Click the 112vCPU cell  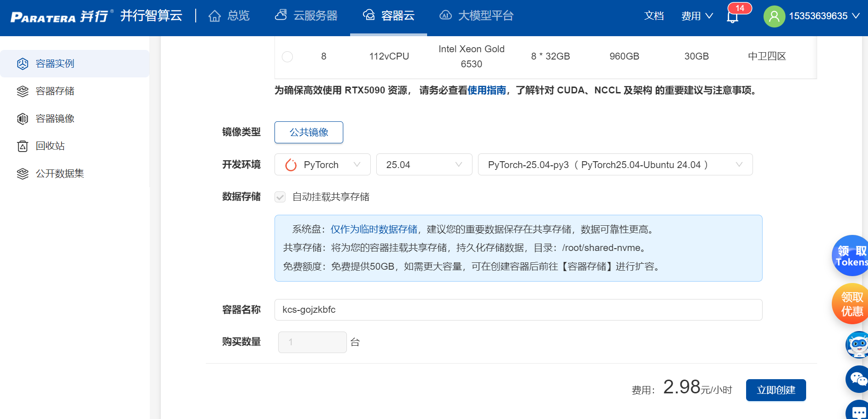click(389, 56)
